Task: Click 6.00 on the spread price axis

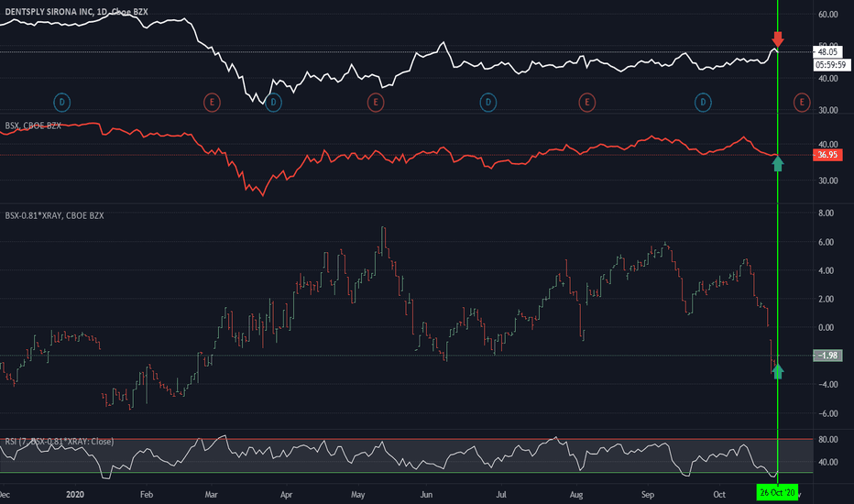Action: point(827,242)
